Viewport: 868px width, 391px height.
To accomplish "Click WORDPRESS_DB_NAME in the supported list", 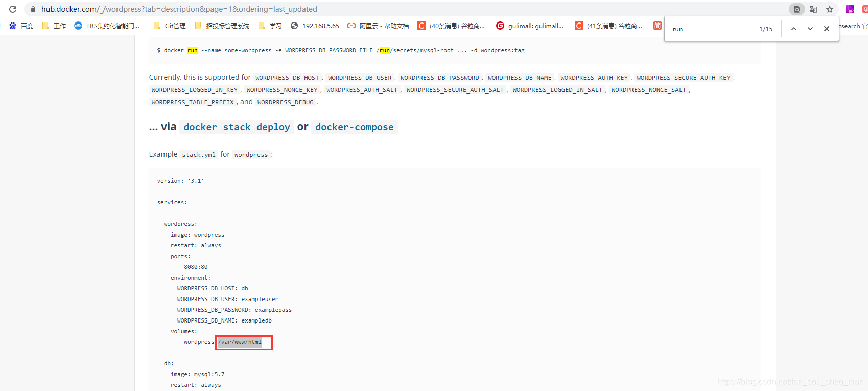I will [520, 78].
